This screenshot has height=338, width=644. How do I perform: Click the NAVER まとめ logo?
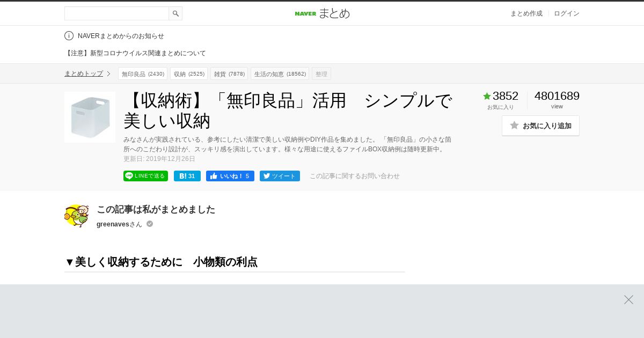tap(322, 13)
